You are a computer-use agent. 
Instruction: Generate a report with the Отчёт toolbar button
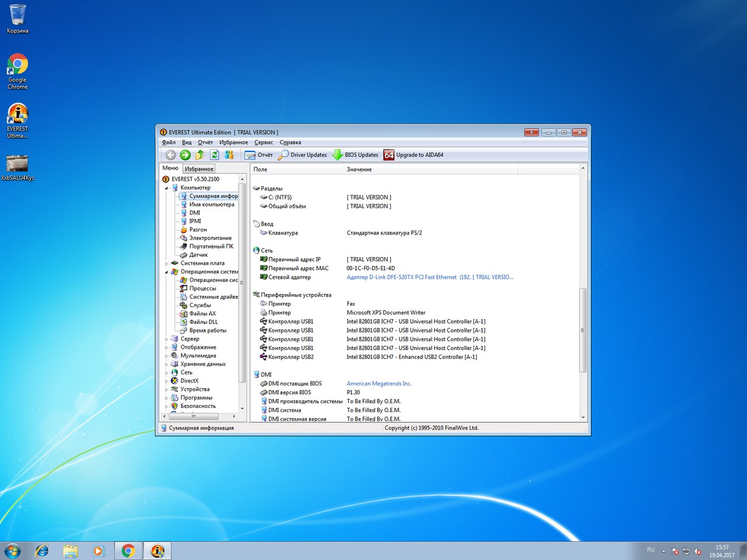(x=259, y=155)
